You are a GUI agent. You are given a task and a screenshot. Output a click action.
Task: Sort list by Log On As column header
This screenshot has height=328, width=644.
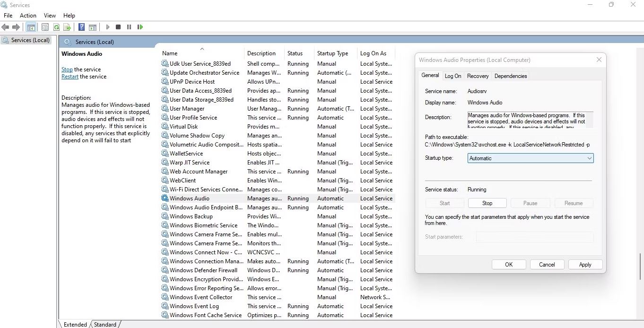376,53
